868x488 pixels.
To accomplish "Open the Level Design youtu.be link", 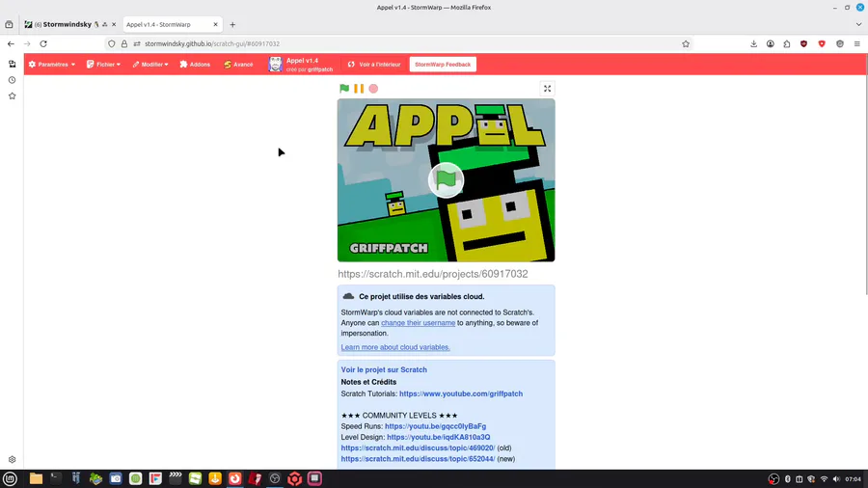I will (x=439, y=437).
